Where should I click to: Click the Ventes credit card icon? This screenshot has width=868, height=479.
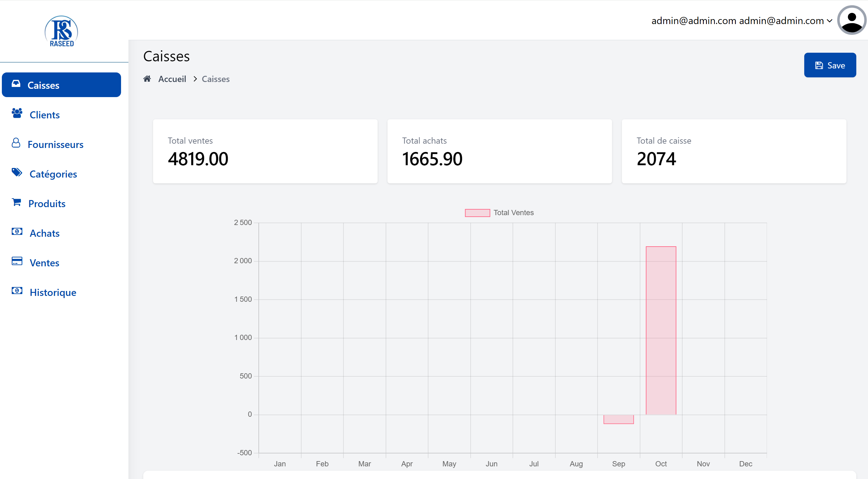pyautogui.click(x=17, y=261)
